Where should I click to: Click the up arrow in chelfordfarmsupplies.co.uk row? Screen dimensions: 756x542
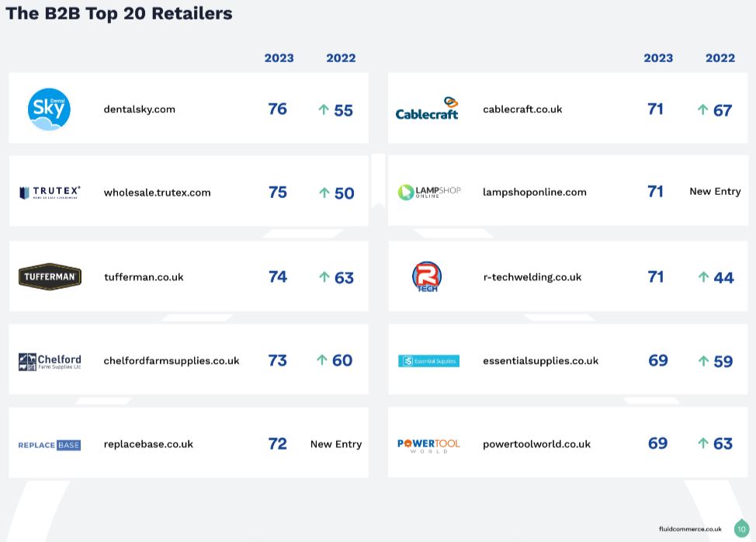322,360
